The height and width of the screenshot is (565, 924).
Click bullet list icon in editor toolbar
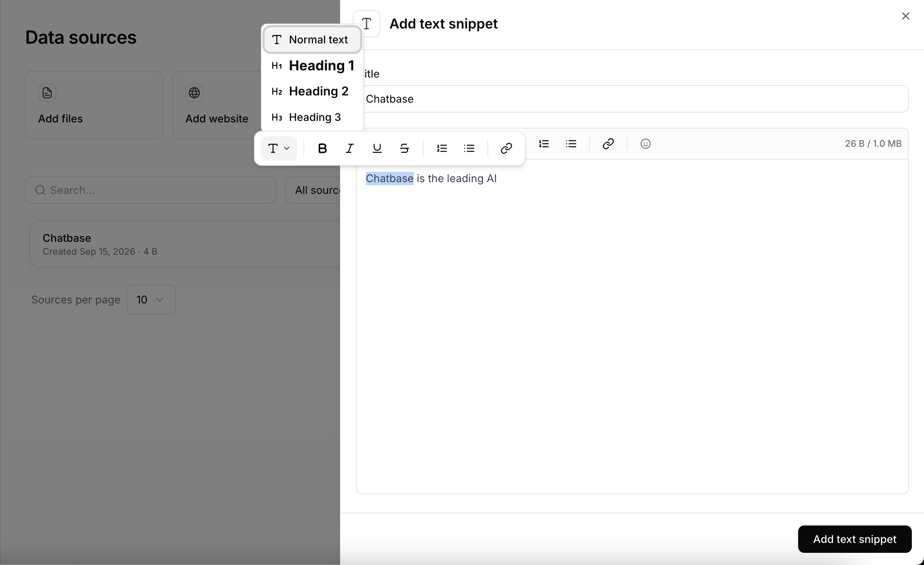[571, 144]
